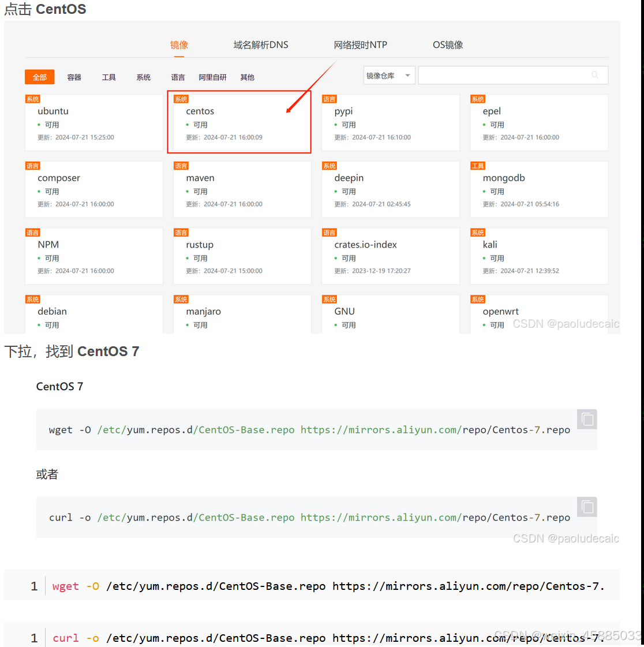This screenshot has height=647, width=644.
Task: Click the 系统 tag on kali card
Action: [x=478, y=233]
